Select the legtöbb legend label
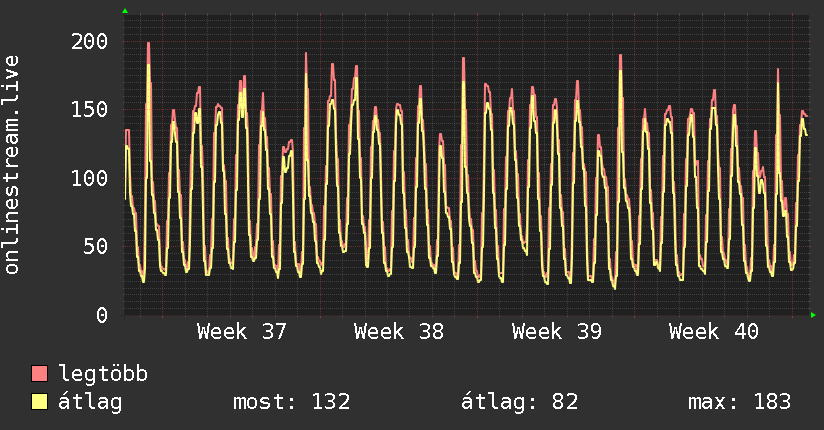The height and width of the screenshot is (430, 824). tap(103, 373)
